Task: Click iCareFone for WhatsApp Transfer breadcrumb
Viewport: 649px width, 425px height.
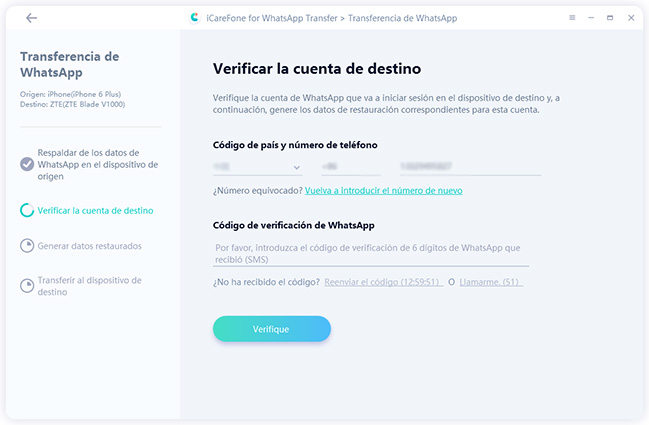Action: tap(272, 18)
